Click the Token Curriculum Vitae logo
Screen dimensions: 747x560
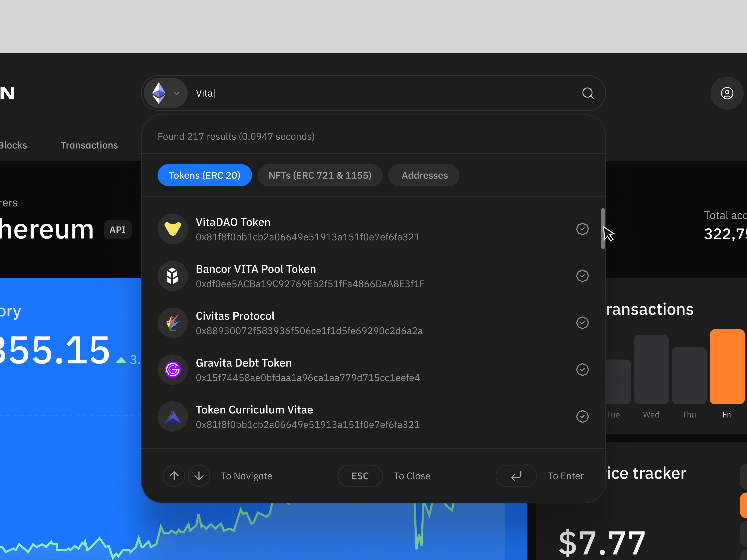[x=173, y=416]
